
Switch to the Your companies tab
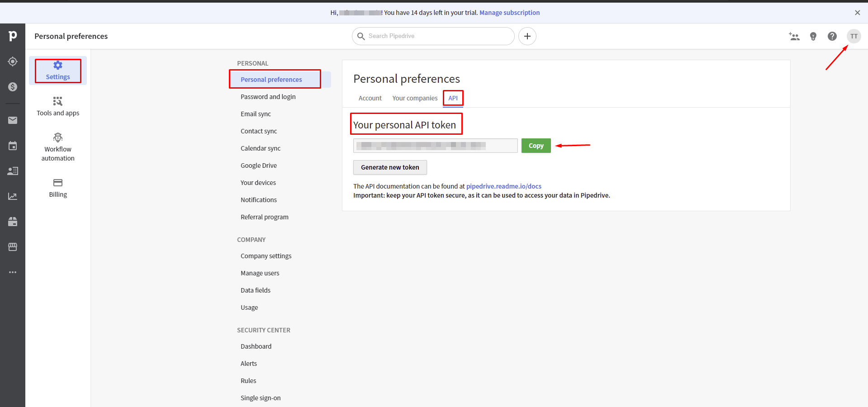tap(415, 98)
